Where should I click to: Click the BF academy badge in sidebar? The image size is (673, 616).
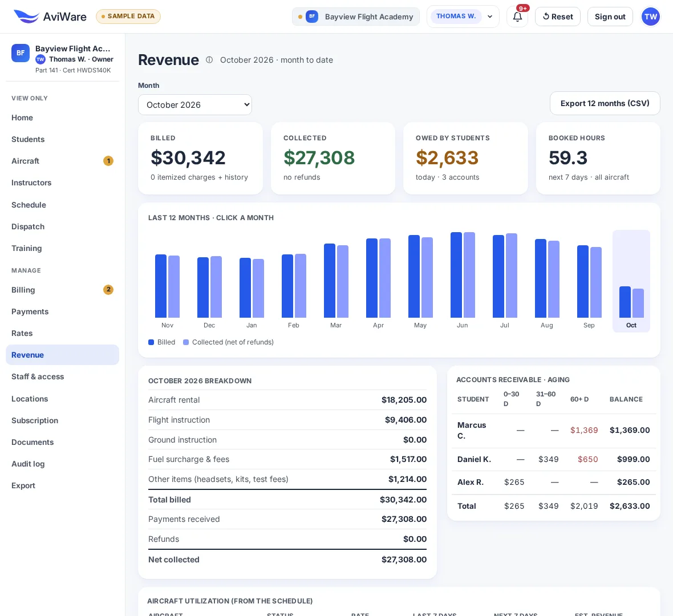(x=20, y=53)
